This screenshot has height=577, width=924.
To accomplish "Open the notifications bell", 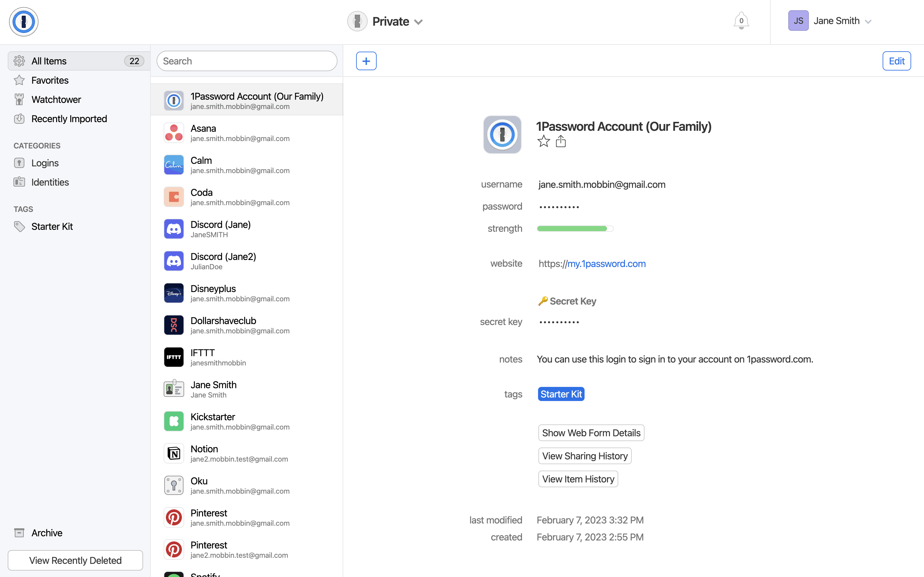I will 741,21.
